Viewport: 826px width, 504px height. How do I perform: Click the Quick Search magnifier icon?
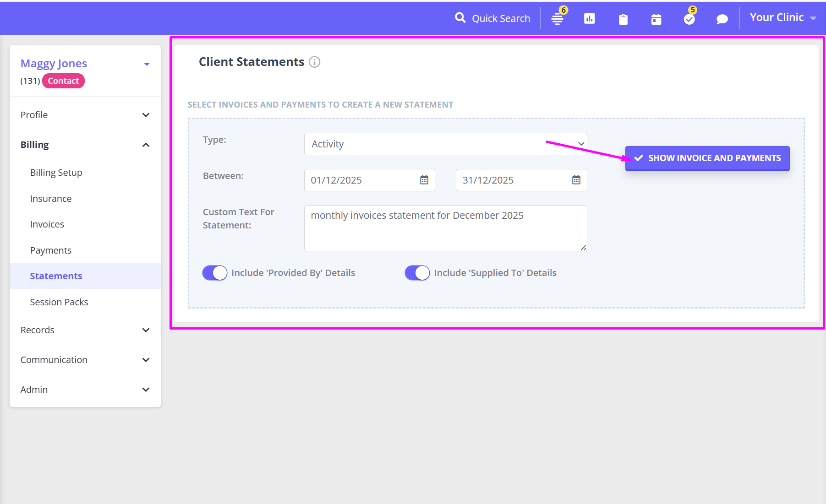(460, 18)
